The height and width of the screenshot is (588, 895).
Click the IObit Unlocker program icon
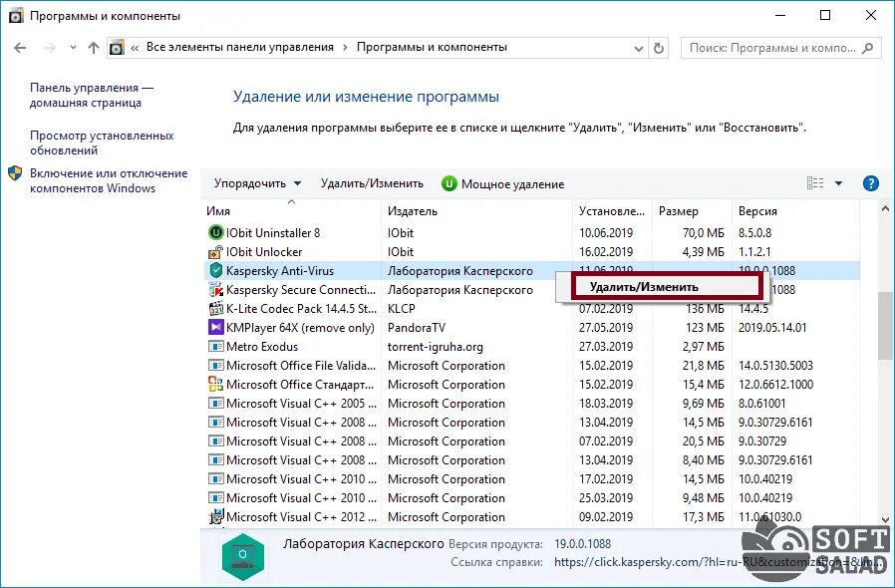coord(215,252)
